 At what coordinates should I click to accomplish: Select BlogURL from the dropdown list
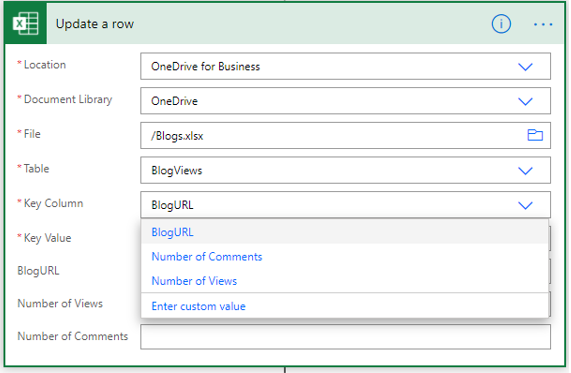click(344, 232)
